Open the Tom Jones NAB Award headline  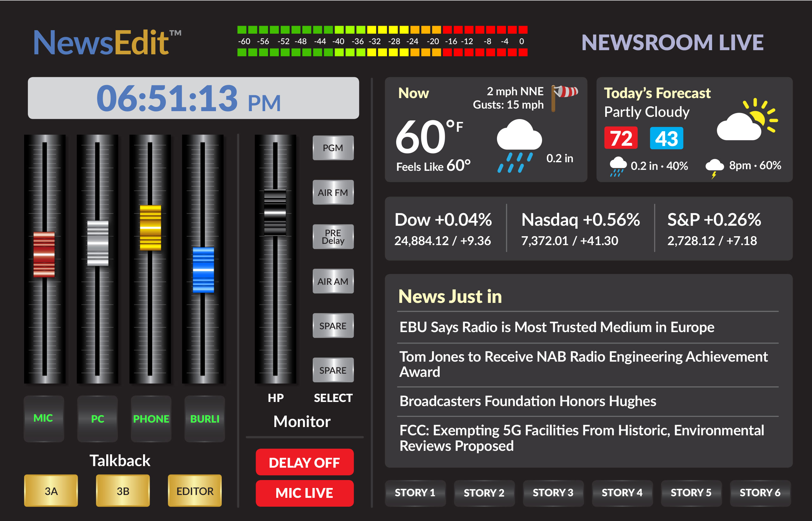[x=584, y=364]
